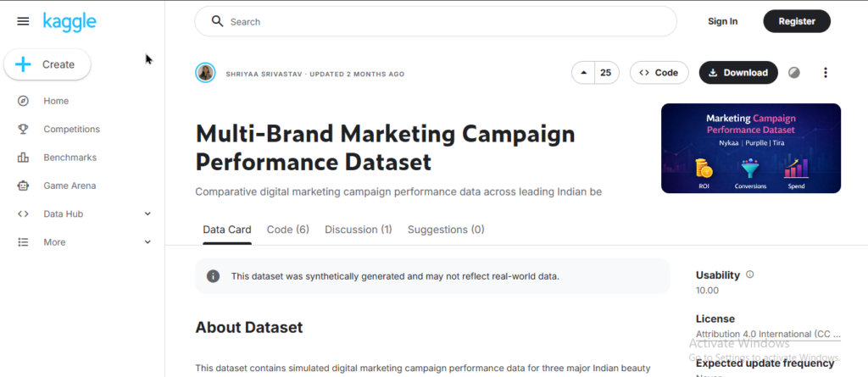
Task: Go to Competitions in sidebar
Action: click(x=71, y=130)
